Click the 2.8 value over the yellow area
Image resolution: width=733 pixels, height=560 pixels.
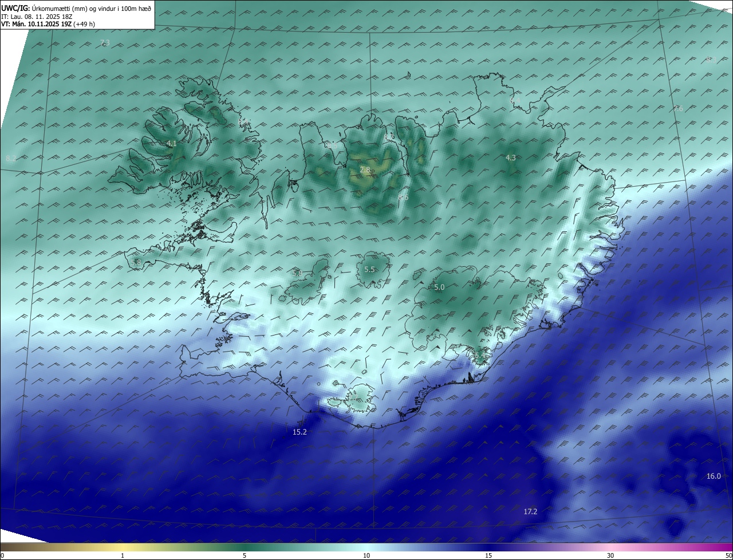[365, 170]
